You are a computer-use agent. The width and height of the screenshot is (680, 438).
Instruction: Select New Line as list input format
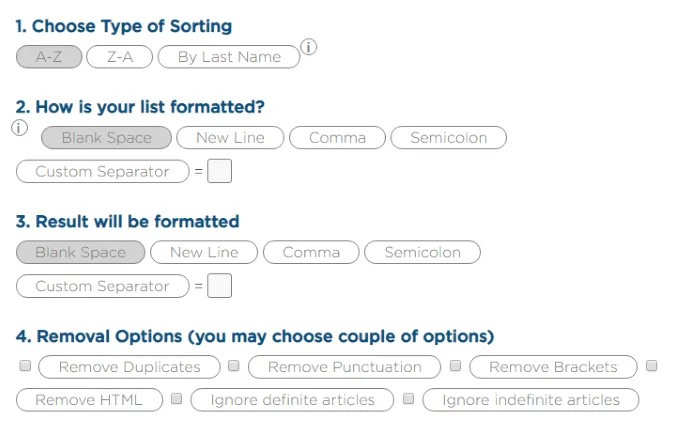[230, 138]
